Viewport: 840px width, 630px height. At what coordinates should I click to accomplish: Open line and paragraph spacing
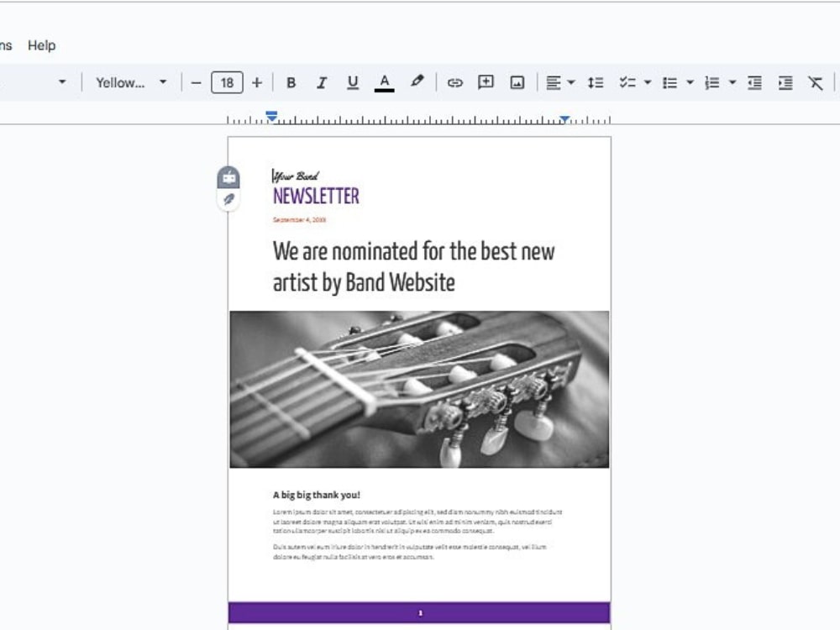(x=596, y=83)
